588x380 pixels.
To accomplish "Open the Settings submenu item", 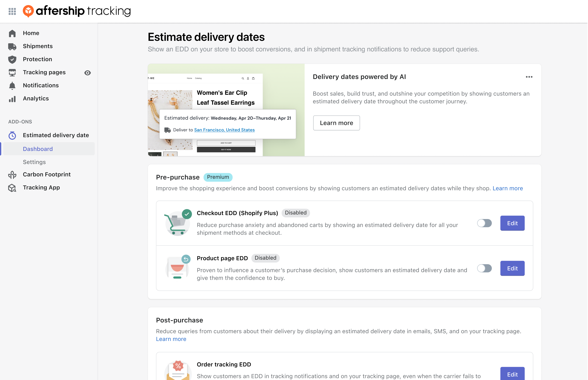I will coord(34,162).
